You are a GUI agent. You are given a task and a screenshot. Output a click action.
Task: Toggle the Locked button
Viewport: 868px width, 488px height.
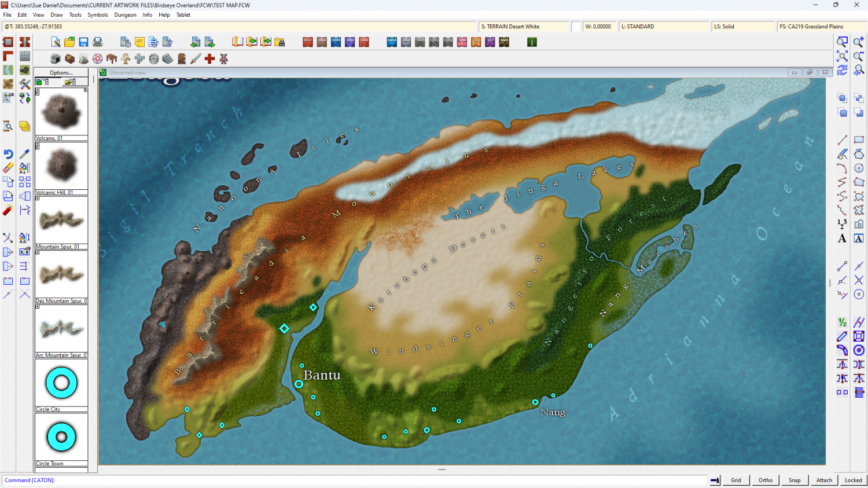click(854, 480)
